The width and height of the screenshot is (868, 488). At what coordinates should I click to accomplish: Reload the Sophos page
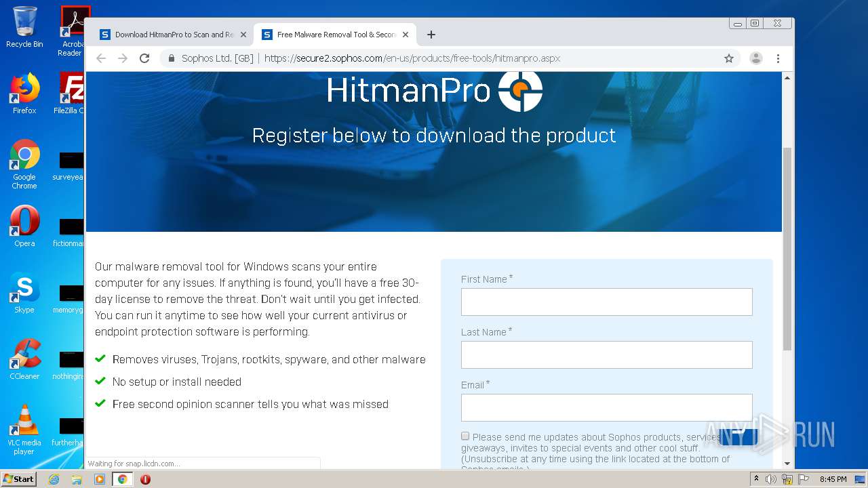[144, 58]
